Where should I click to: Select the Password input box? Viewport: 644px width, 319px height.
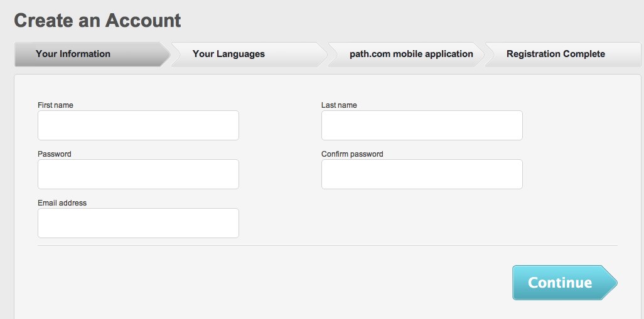[138, 174]
